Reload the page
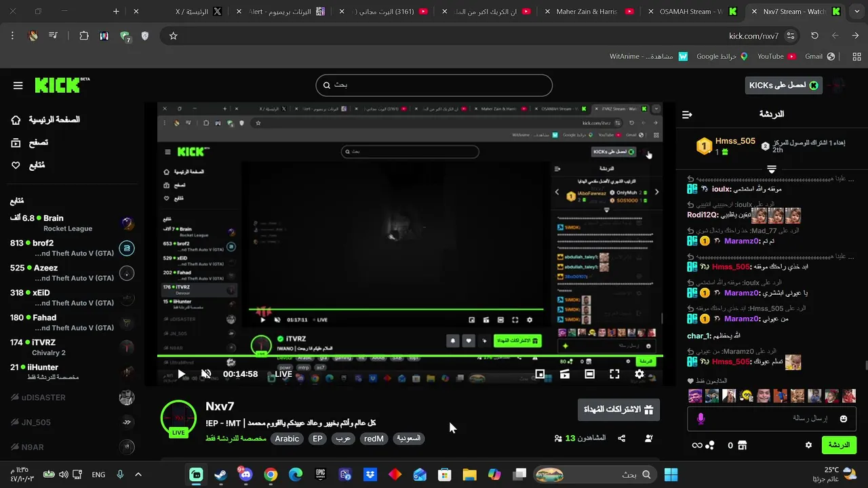Viewport: 868px width, 488px height. [814, 36]
